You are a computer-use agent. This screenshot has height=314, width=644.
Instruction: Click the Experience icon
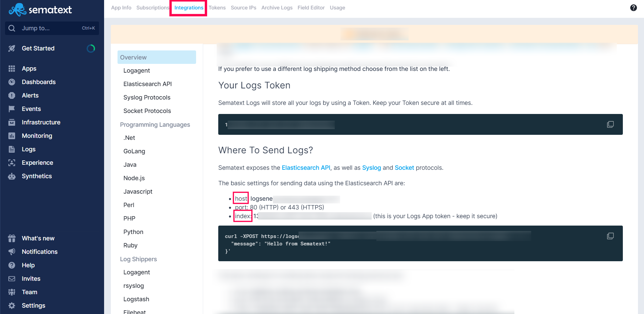(x=12, y=163)
